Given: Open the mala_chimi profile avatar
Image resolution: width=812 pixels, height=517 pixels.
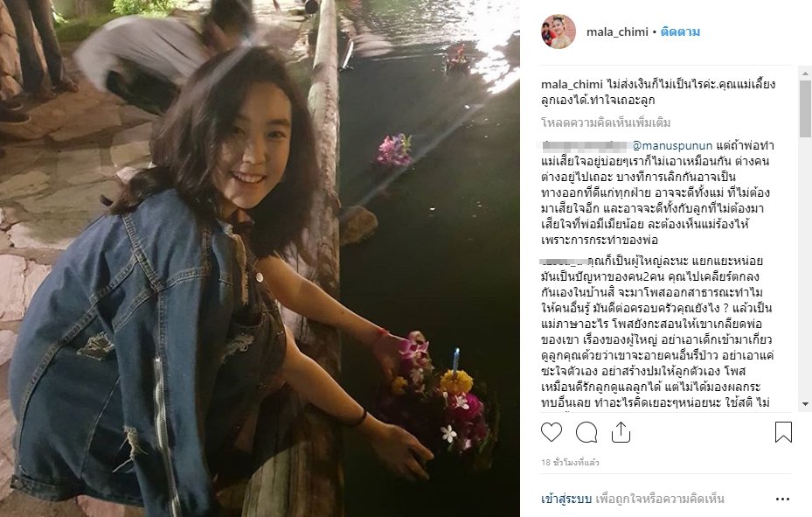Looking at the screenshot, I should pyautogui.click(x=559, y=31).
